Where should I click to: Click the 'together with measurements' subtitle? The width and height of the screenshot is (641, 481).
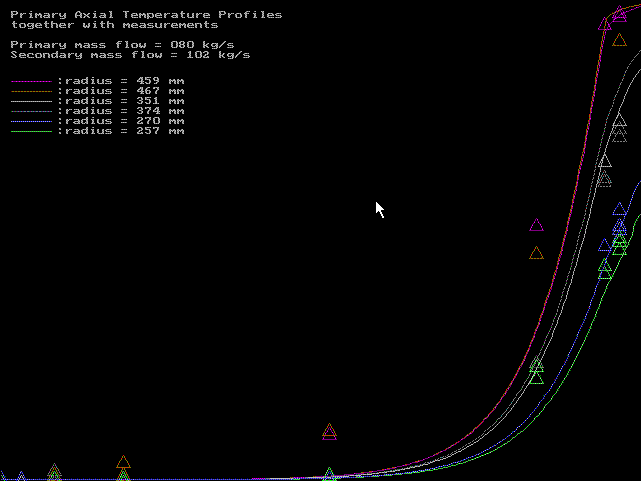(114, 25)
